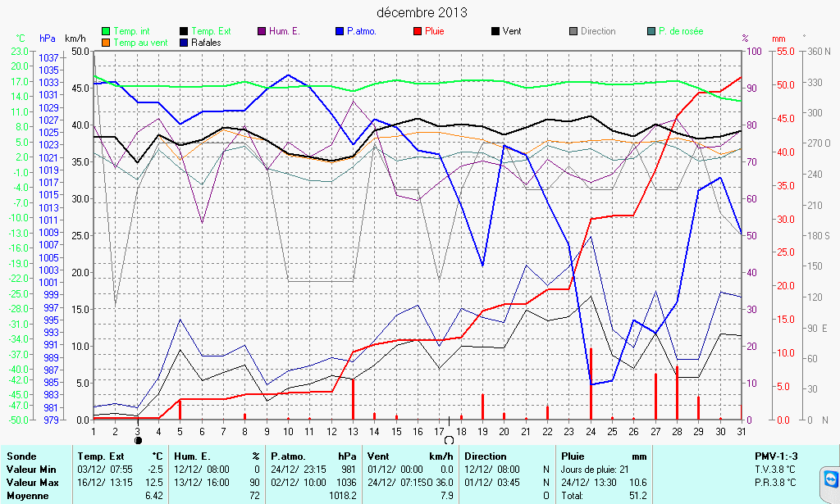Click the 'P.atmo.' column header in table
840x504 pixels.
pyautogui.click(x=288, y=456)
